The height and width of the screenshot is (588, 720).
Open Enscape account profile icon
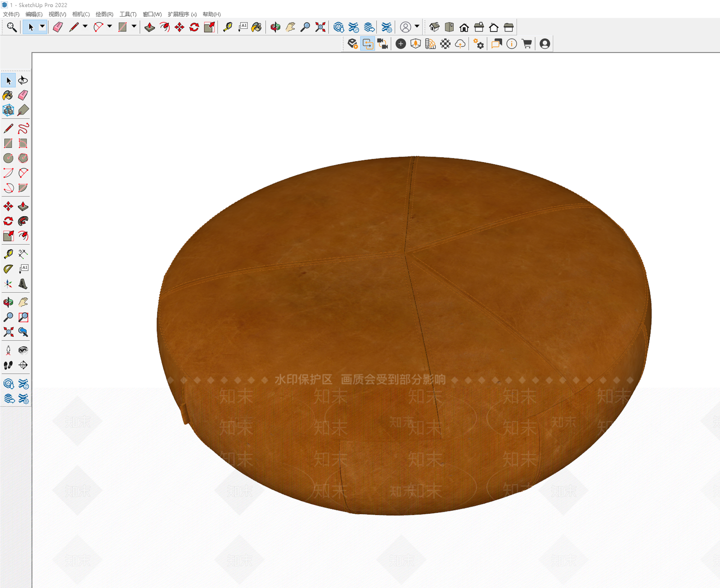pos(545,44)
